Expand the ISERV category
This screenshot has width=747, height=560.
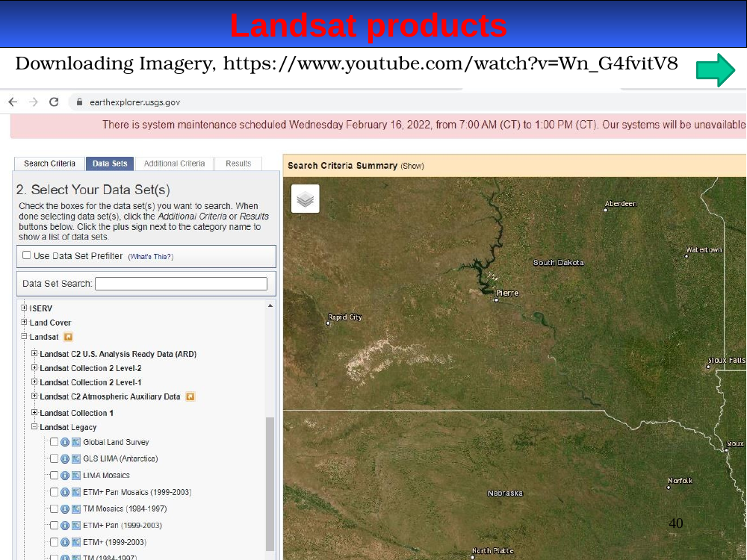pos(24,308)
